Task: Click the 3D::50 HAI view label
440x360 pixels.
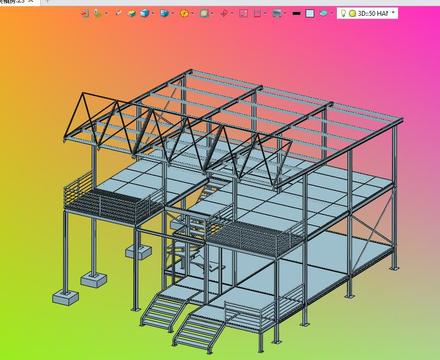Action: coord(372,14)
